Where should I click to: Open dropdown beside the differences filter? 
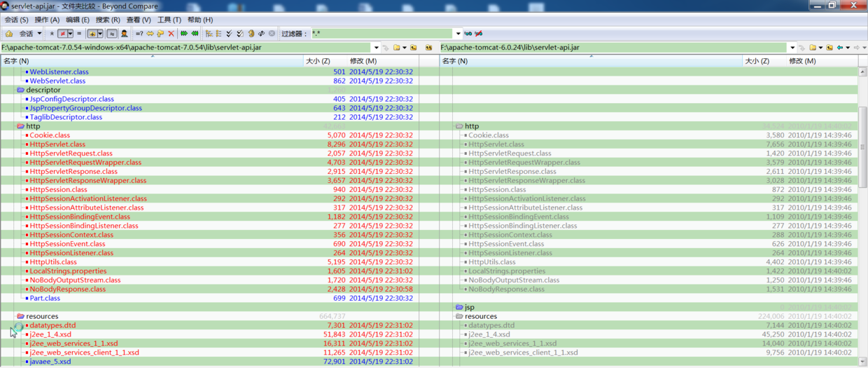[x=70, y=33]
